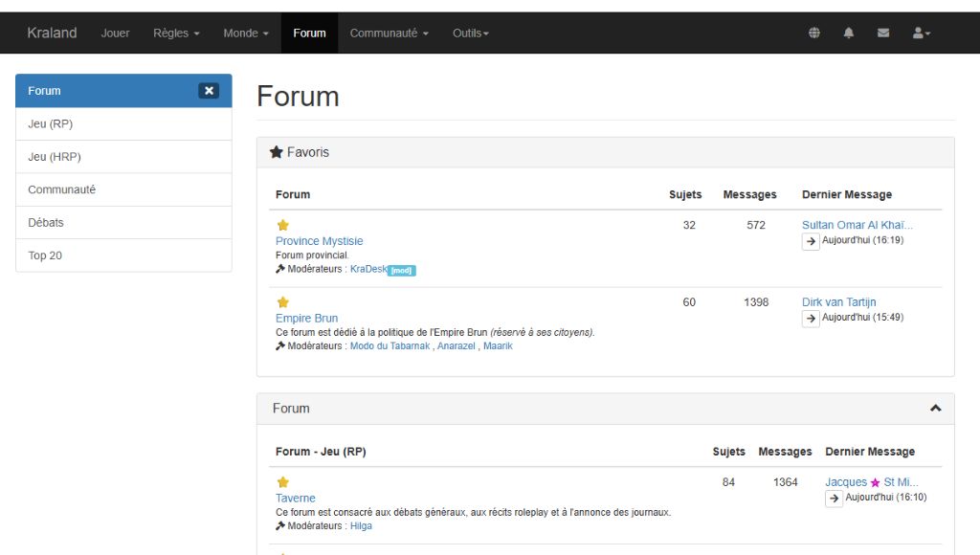Image resolution: width=980 pixels, height=555 pixels.
Task: Jump to latest Taverne message arrow
Action: point(834,499)
